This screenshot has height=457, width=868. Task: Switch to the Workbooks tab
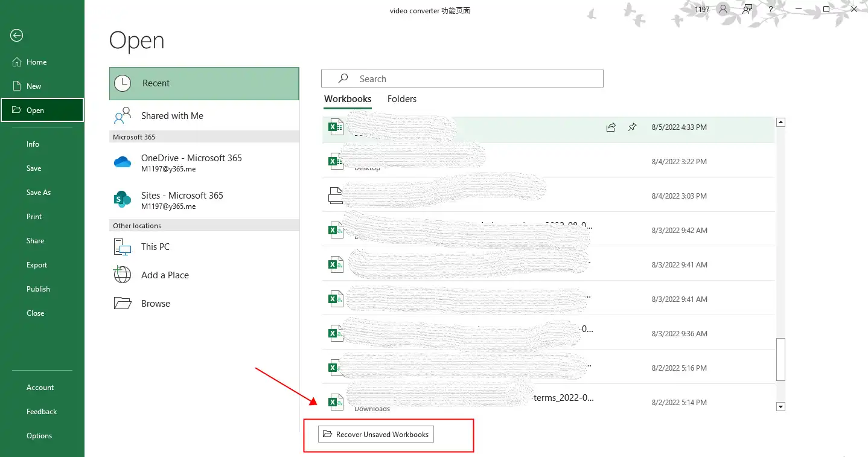point(348,99)
